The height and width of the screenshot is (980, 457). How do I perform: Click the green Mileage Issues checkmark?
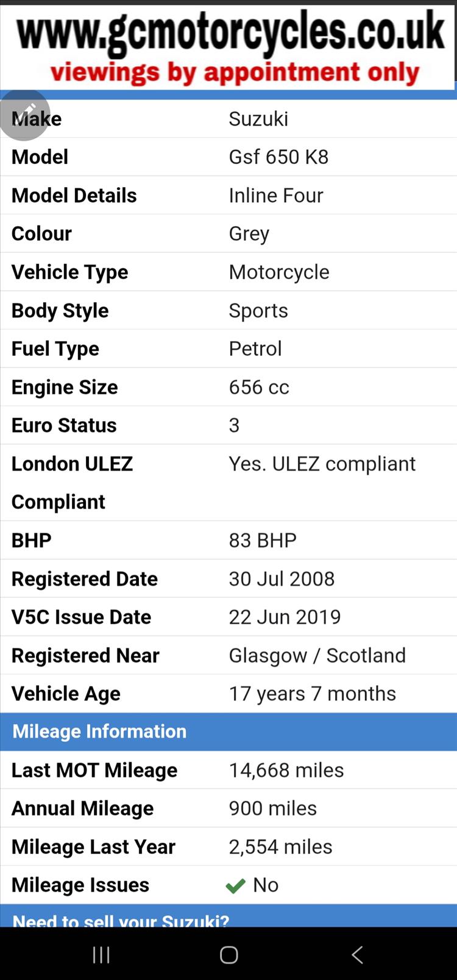pos(235,886)
